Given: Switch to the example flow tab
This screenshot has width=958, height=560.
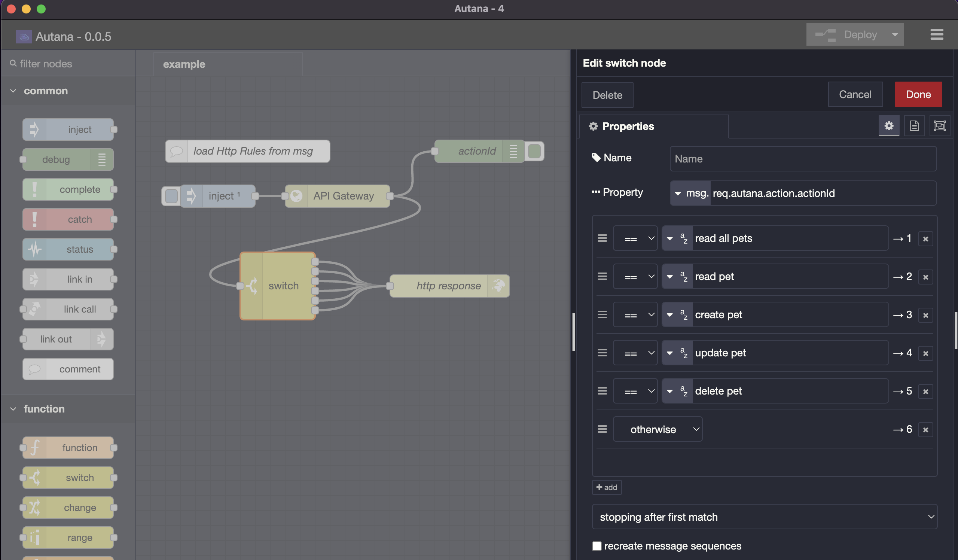Looking at the screenshot, I should click(x=184, y=64).
